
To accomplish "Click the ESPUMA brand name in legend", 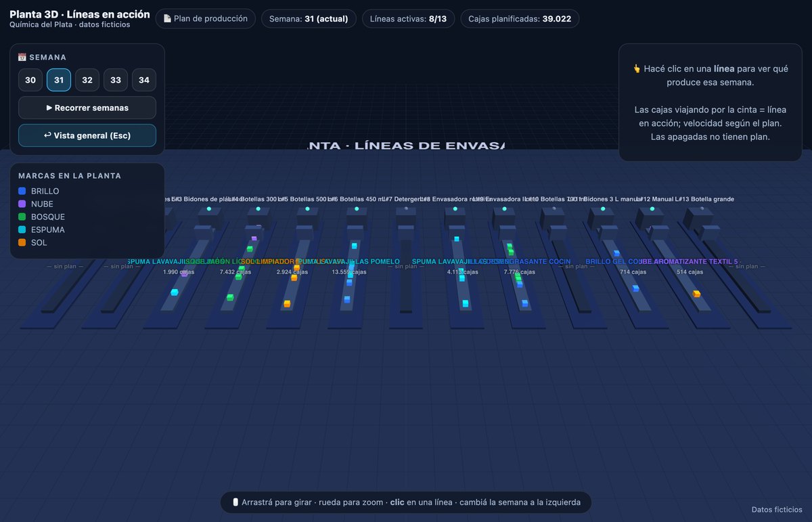I will (x=47, y=230).
